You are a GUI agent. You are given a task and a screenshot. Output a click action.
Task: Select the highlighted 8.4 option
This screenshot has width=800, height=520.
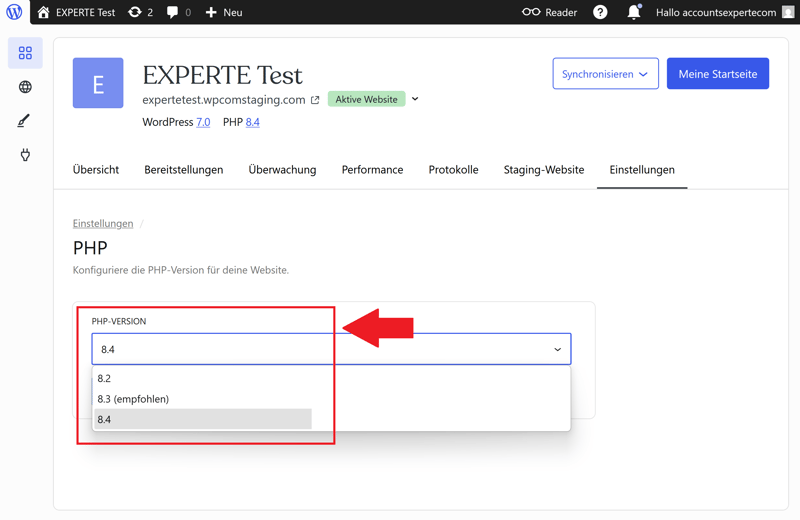click(203, 419)
